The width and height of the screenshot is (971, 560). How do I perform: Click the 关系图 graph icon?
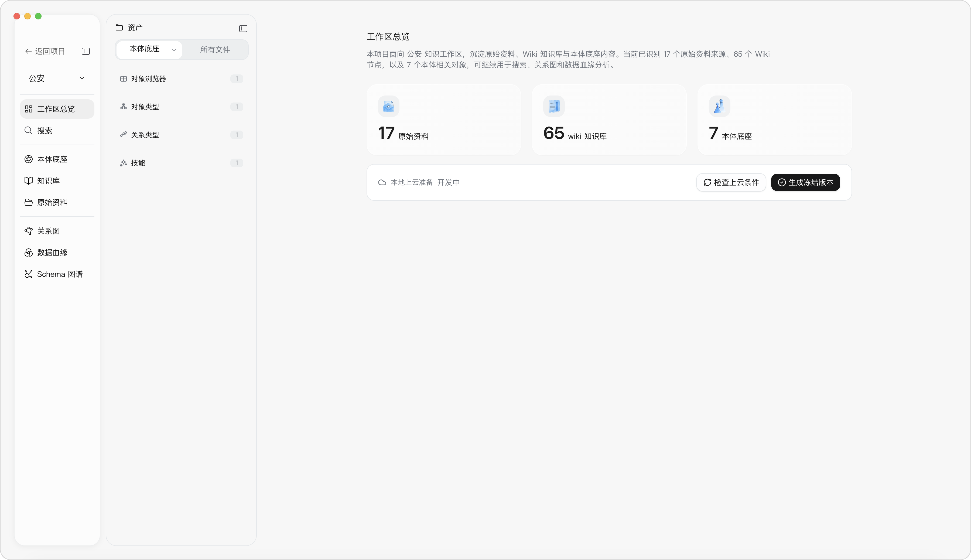click(29, 231)
